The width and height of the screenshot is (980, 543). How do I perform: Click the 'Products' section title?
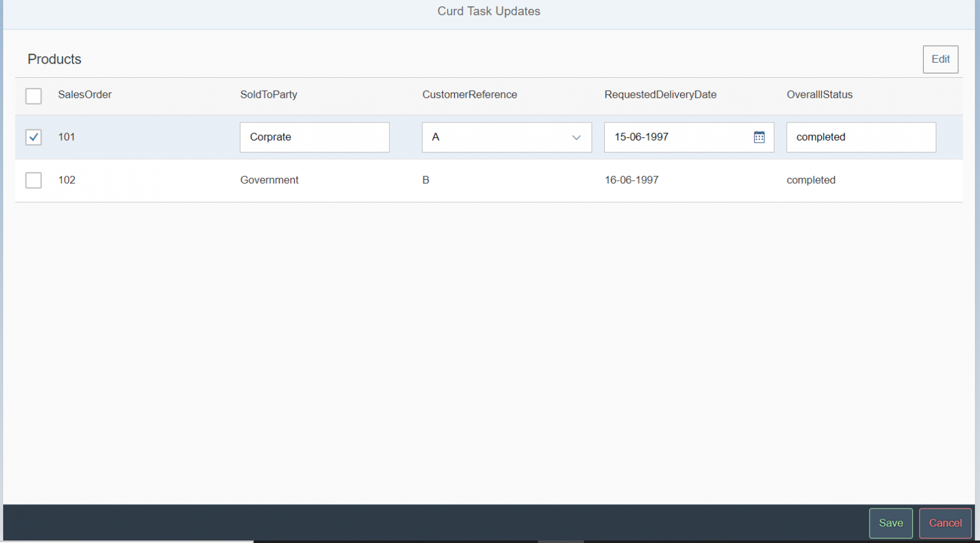54,59
